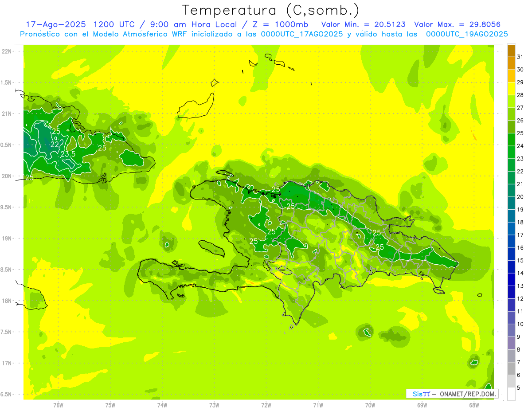Click the title 'Temperatura (C,somb.)'

[270, 10]
